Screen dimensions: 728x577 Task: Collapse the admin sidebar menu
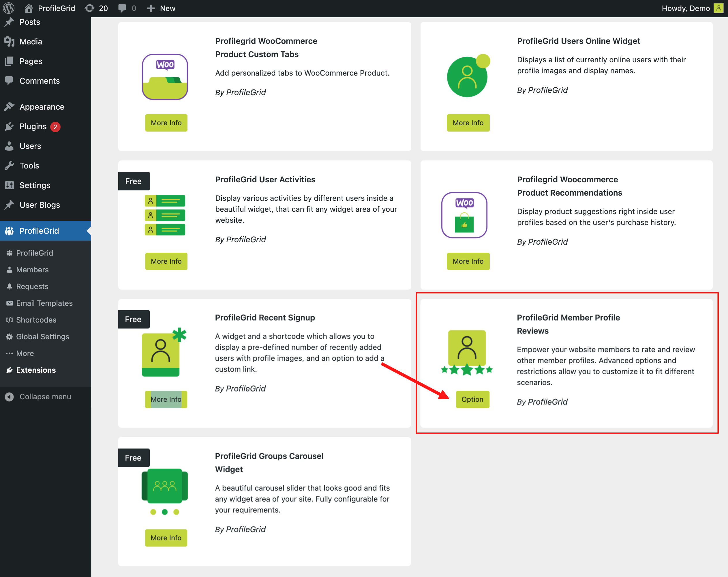coord(38,397)
